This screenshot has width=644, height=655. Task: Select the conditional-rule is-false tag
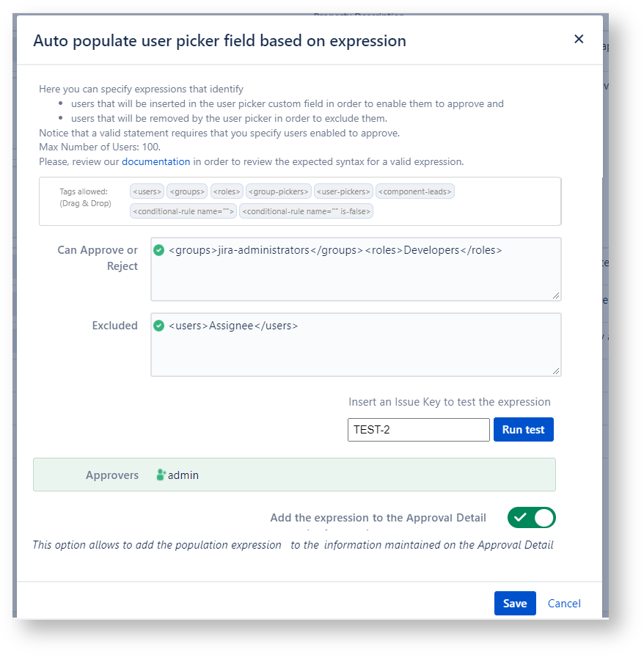pyautogui.click(x=307, y=211)
